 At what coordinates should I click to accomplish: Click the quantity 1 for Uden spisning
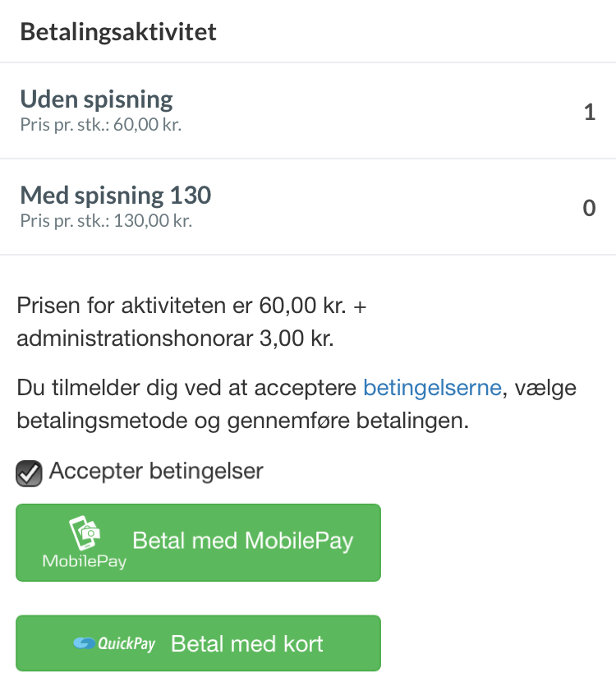[589, 112]
